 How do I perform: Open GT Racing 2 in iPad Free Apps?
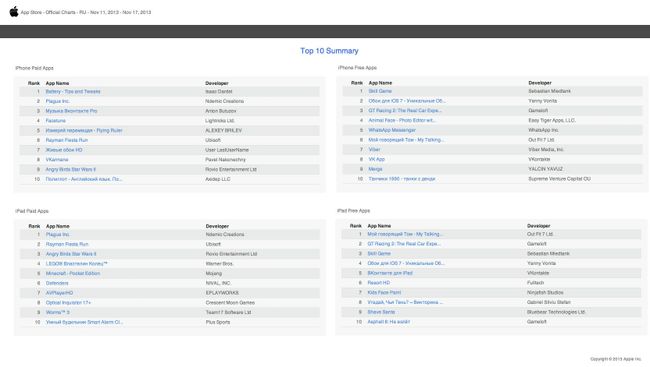404,244
